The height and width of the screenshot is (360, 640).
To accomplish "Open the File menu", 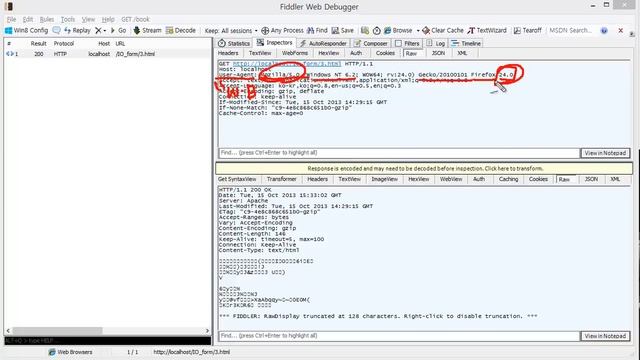I will 11,19.
